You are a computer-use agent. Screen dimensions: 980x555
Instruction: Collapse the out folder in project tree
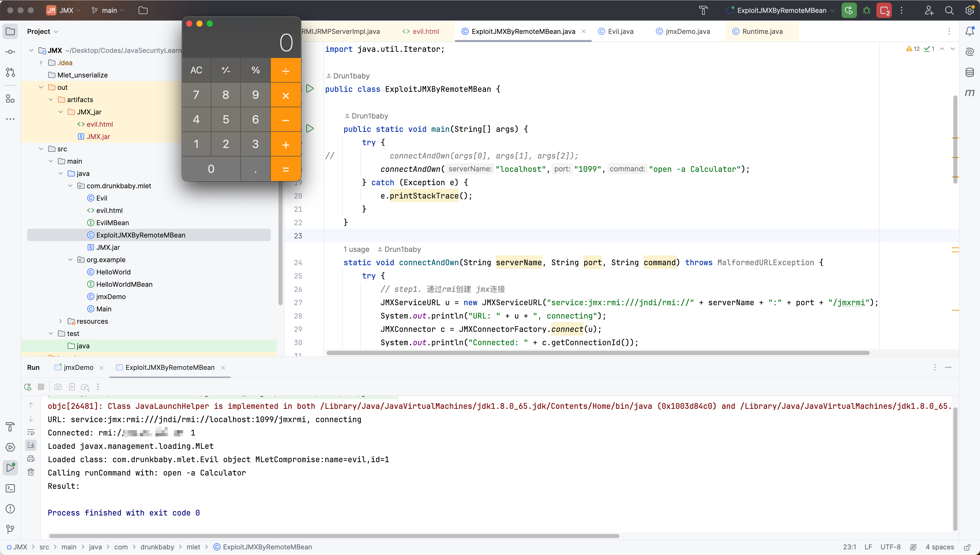[x=41, y=87]
